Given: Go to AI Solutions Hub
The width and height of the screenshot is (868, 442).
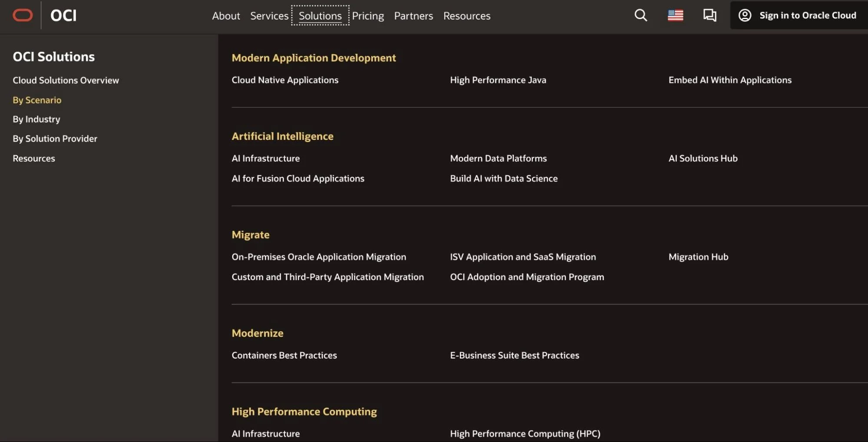Looking at the screenshot, I should coord(703,158).
